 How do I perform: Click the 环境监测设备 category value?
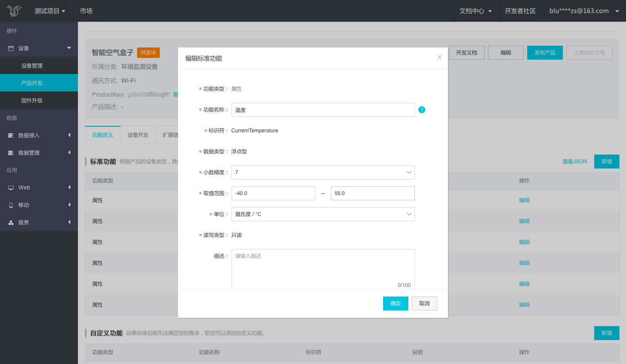pyautogui.click(x=140, y=67)
